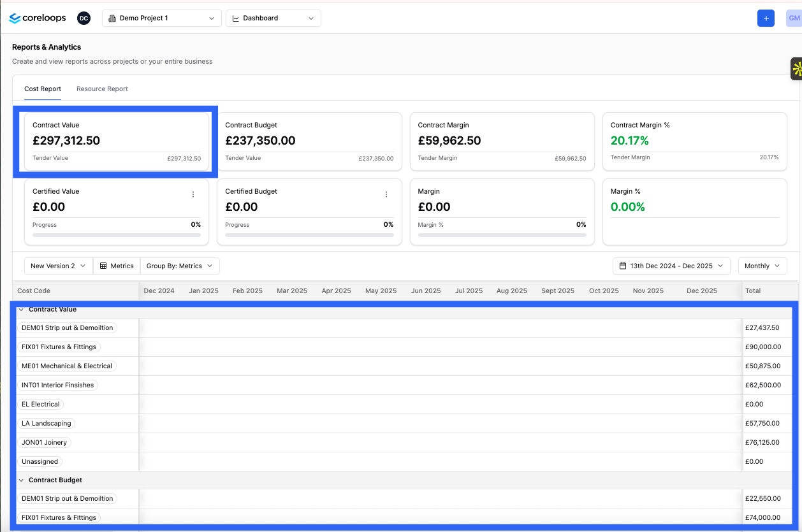This screenshot has width=802, height=532.
Task: Select the Cost Report tab
Action: [x=43, y=89]
